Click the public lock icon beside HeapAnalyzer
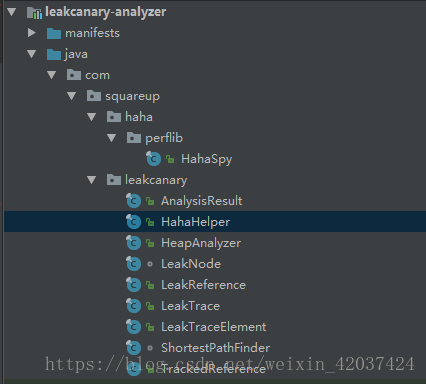Screen dimensions: 426x384 (x=150, y=243)
